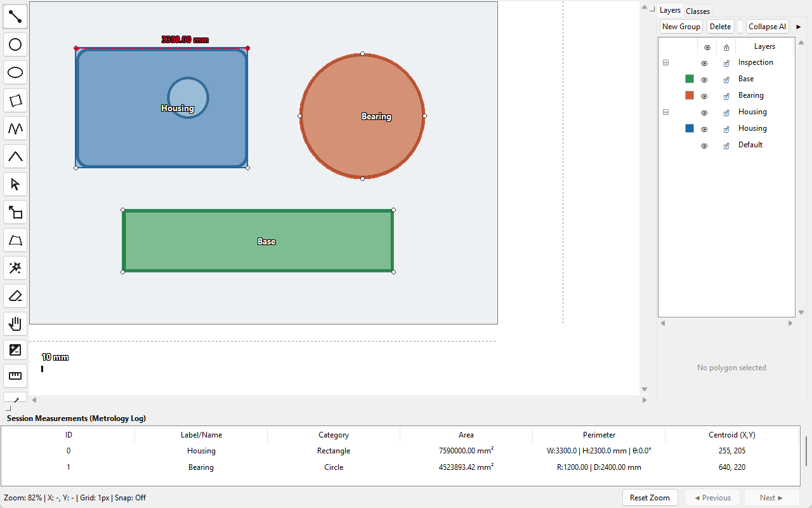Click the 4523893.42 mm² area cell
Screen dimensions: 812x508
466,467
